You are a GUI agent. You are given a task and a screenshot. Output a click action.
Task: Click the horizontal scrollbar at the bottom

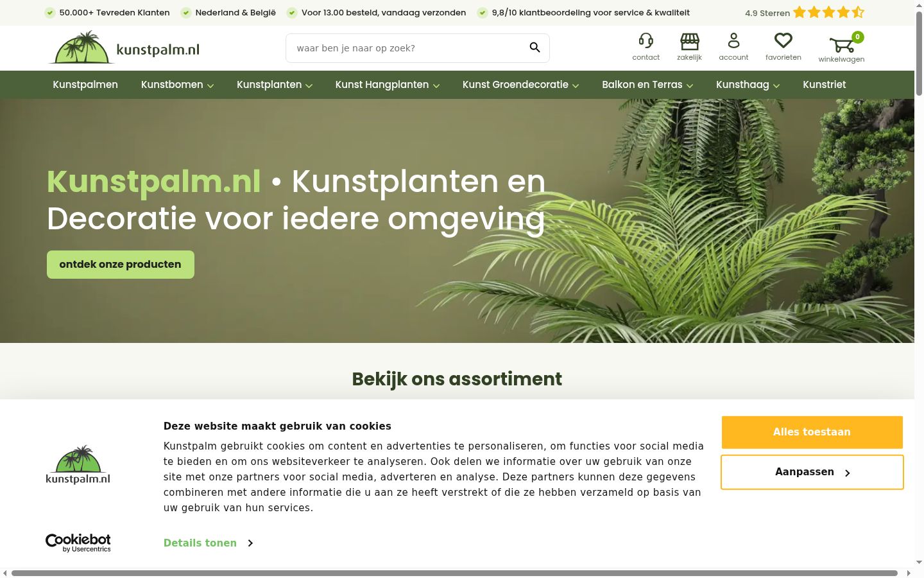(x=454, y=573)
